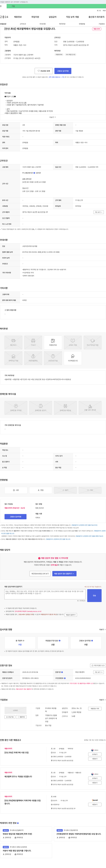Click 새창보기 for 자재구매 사원 모집
106x868 pixels.
(95, 759)
